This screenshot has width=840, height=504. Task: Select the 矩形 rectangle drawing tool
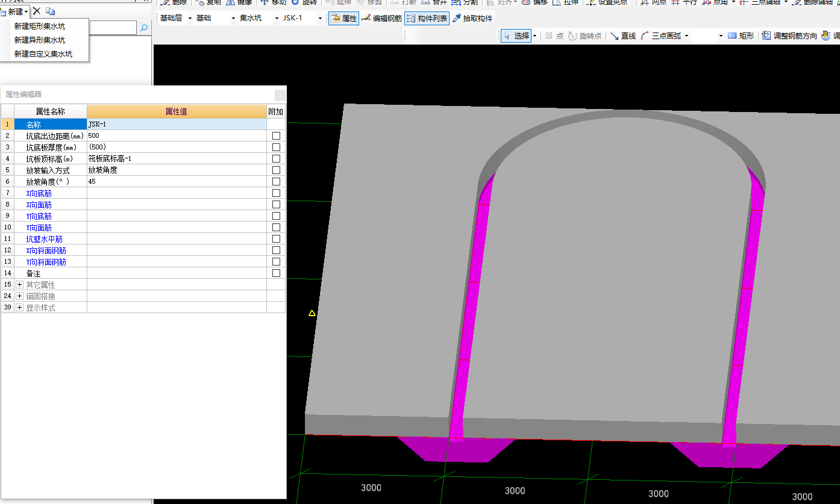(x=741, y=36)
